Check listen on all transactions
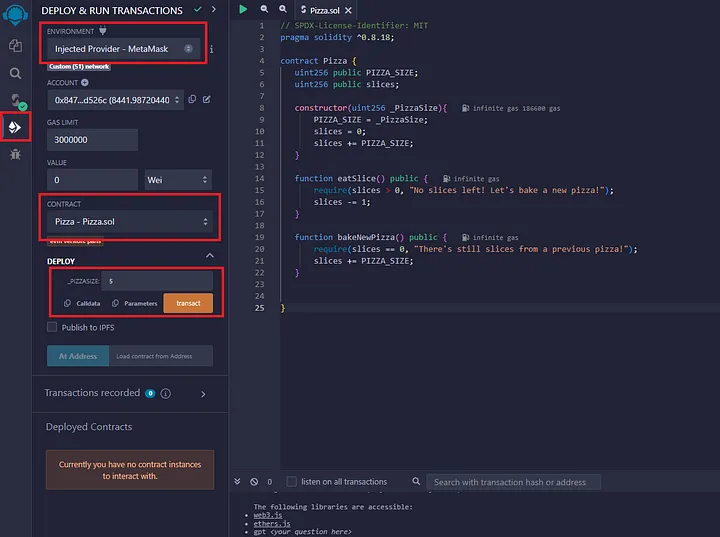720x537 pixels. pos(291,482)
